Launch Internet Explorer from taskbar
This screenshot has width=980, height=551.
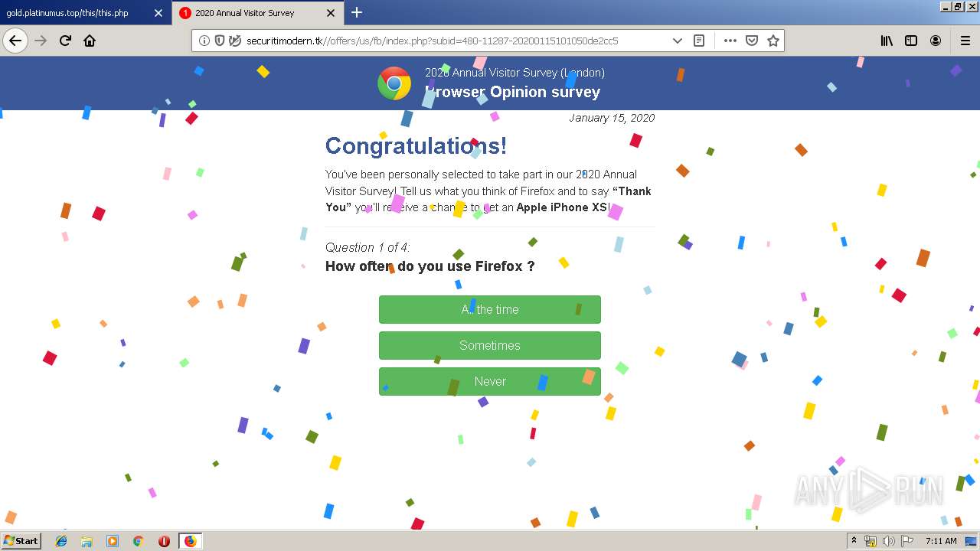[61, 541]
